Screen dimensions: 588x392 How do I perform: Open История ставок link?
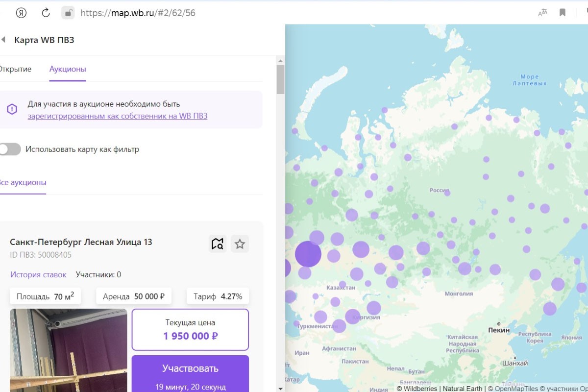click(x=38, y=274)
